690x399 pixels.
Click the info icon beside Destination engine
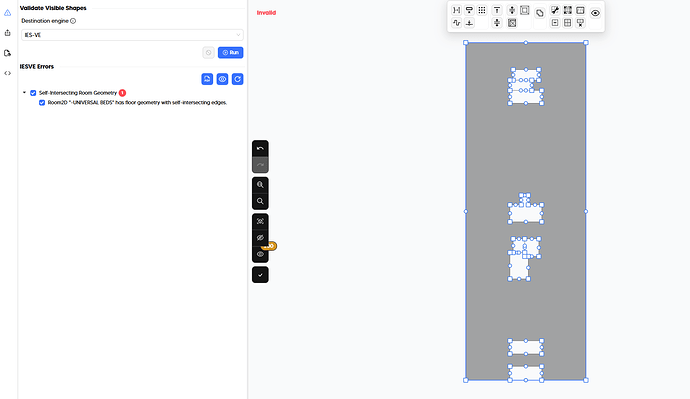pos(73,21)
